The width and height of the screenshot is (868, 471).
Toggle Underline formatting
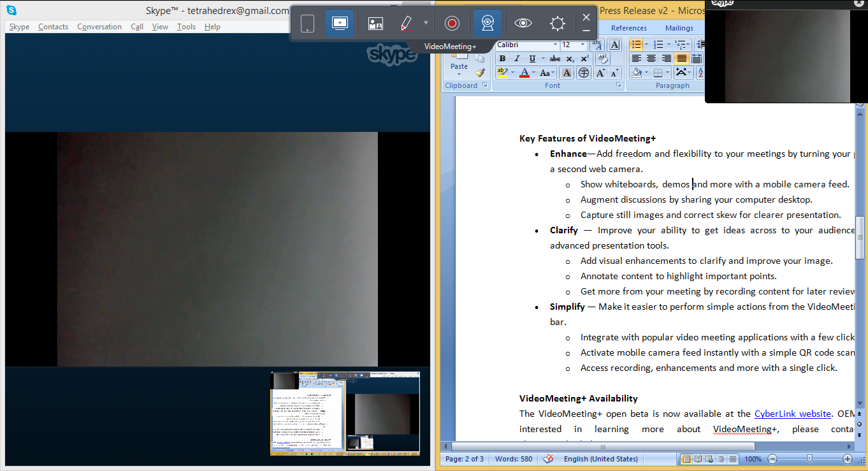pyautogui.click(x=532, y=59)
